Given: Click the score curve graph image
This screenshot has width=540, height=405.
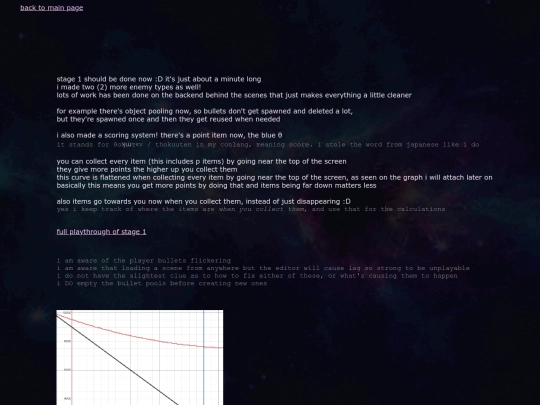Looking at the screenshot, I should point(140,357).
